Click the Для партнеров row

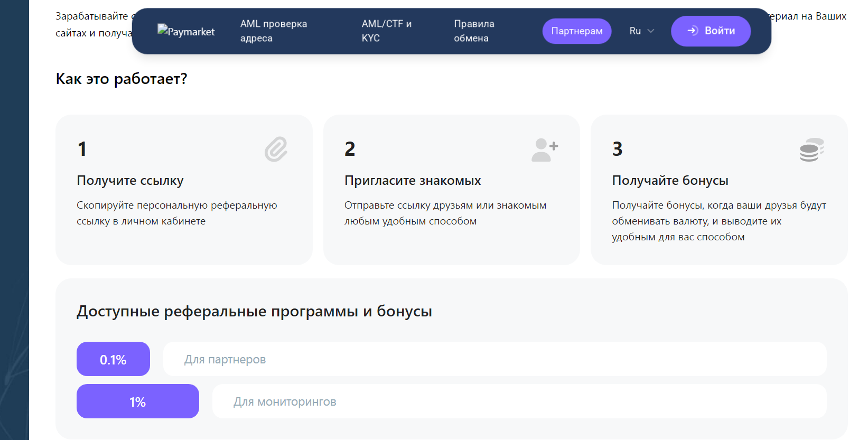click(494, 359)
